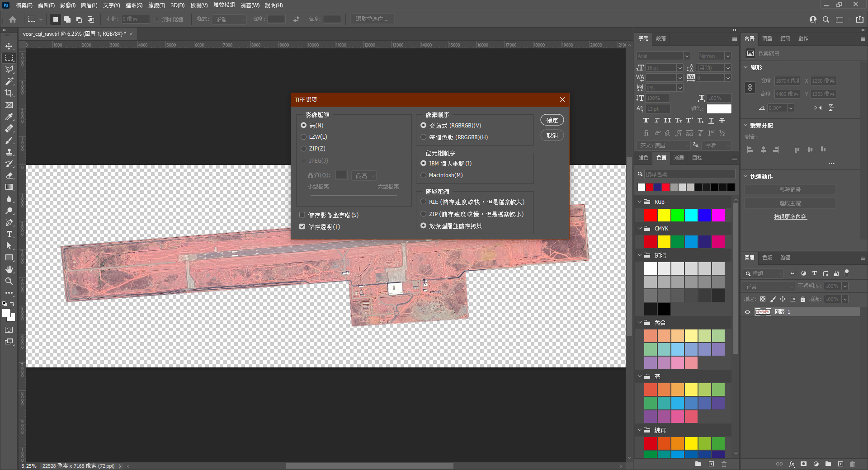Switch to the 段落 tab
The width and height of the screenshot is (868, 470).
(661, 38)
